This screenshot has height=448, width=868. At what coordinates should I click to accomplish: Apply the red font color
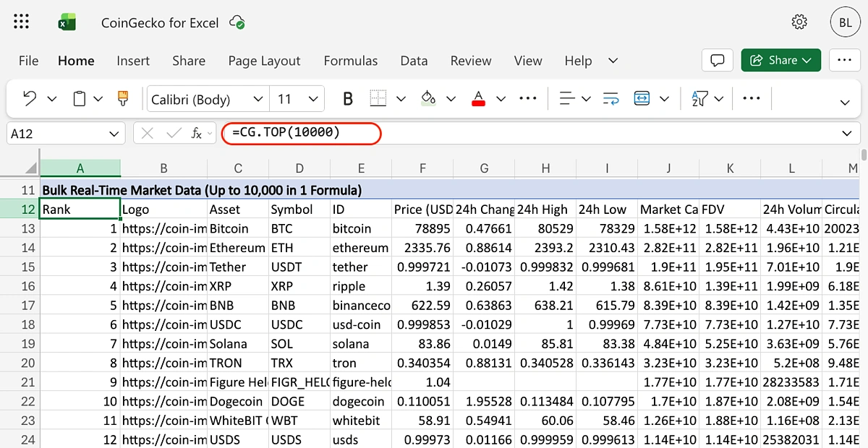pos(478,98)
